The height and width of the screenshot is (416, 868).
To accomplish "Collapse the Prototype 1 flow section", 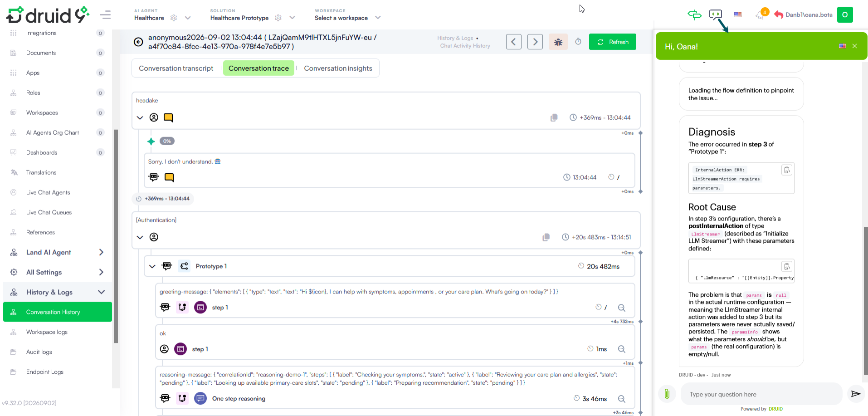I will (152, 266).
